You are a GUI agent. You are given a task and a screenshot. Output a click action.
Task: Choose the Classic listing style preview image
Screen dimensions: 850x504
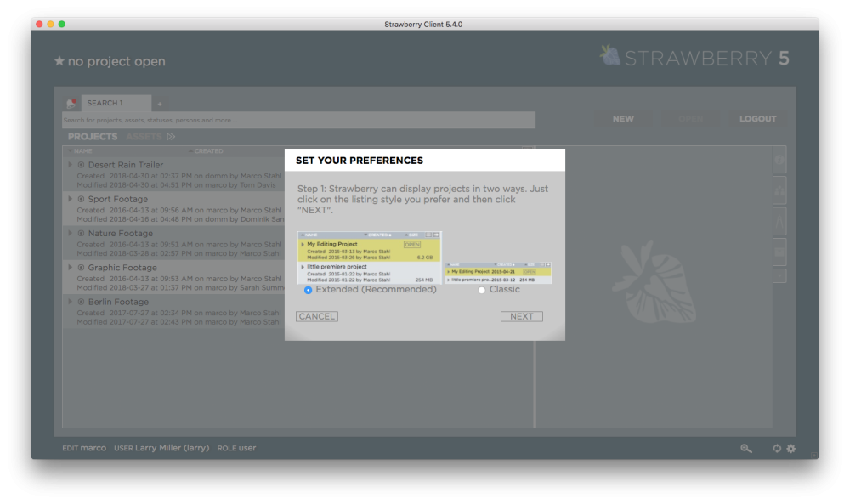pyautogui.click(x=498, y=273)
